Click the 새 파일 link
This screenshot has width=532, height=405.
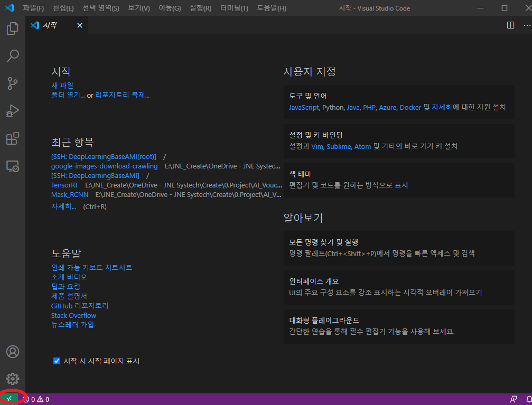[62, 86]
